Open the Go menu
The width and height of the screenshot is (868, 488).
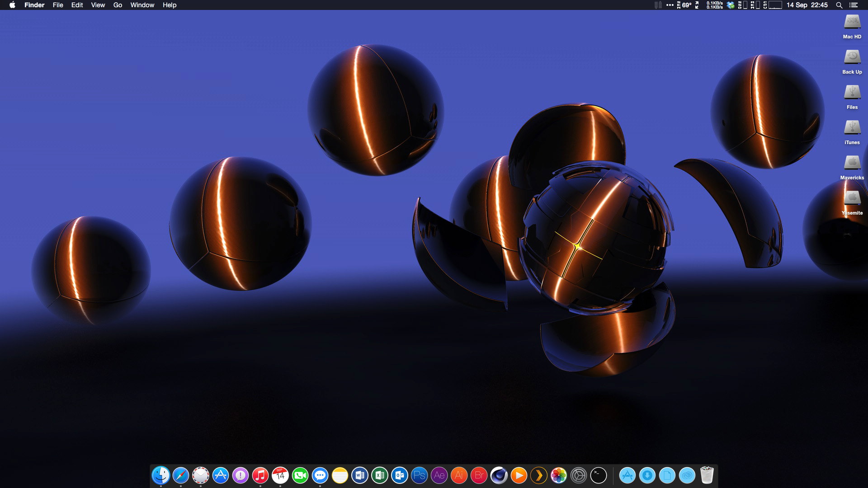118,5
